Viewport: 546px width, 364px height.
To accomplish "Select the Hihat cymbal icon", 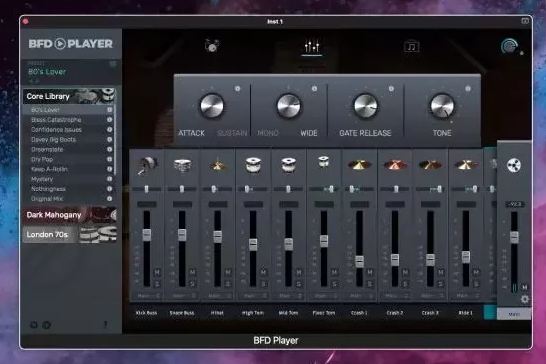I will coord(217,165).
